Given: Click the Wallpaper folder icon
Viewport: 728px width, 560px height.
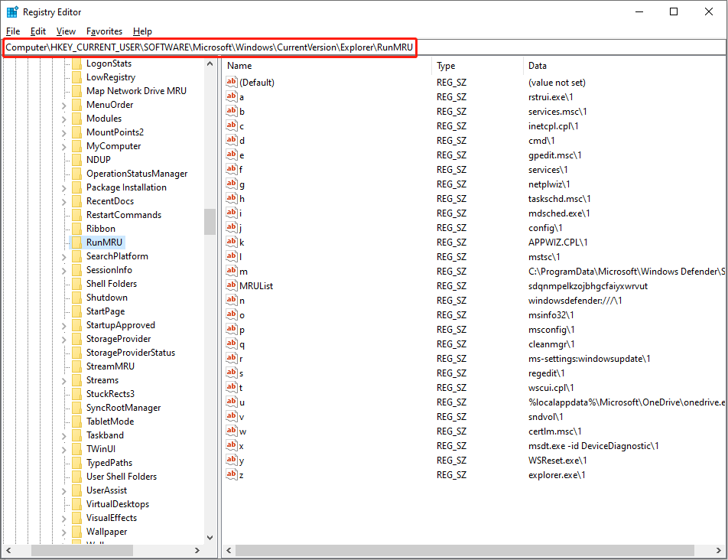Looking at the screenshot, I should 77,531.
